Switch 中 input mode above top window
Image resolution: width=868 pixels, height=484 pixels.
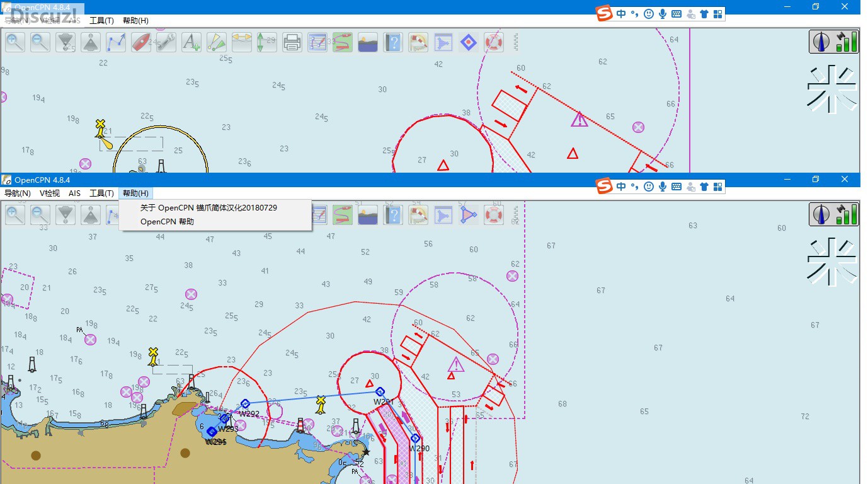(x=622, y=13)
